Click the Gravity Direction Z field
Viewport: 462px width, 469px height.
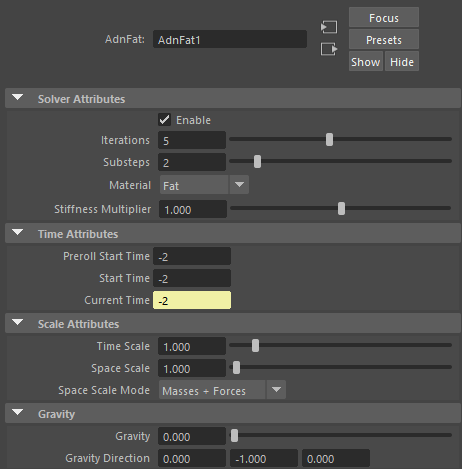[336, 458]
